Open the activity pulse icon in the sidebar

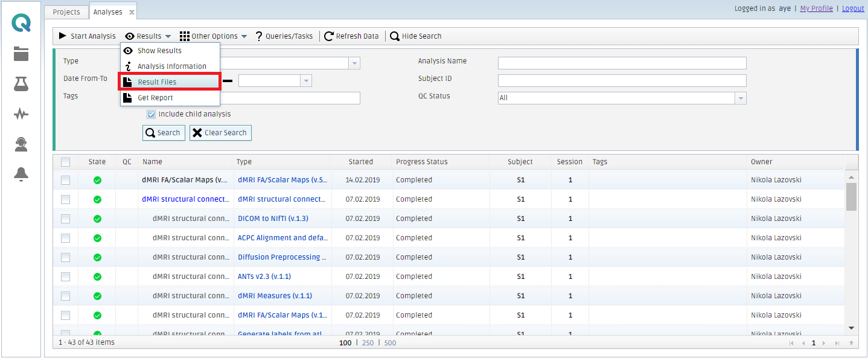pyautogui.click(x=21, y=114)
